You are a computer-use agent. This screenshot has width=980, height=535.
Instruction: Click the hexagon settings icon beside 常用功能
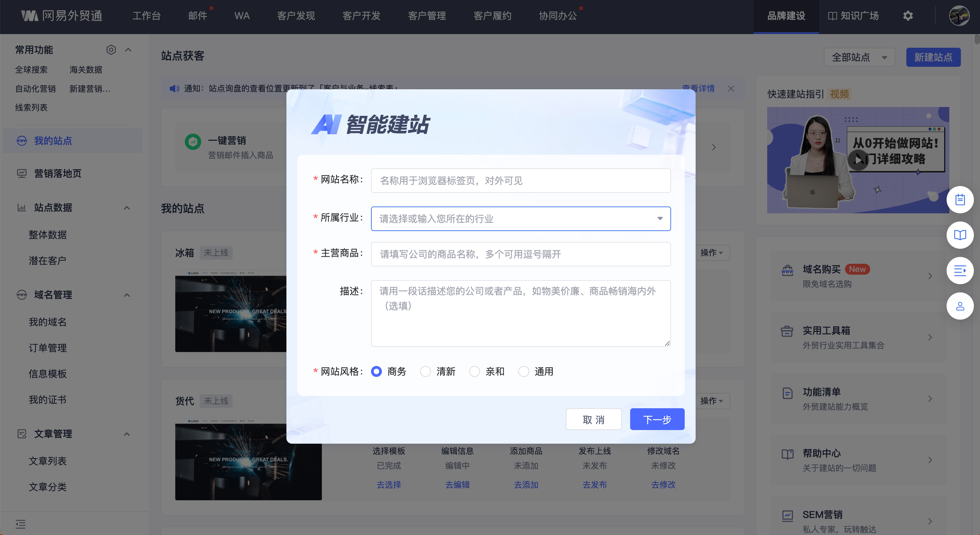point(111,50)
